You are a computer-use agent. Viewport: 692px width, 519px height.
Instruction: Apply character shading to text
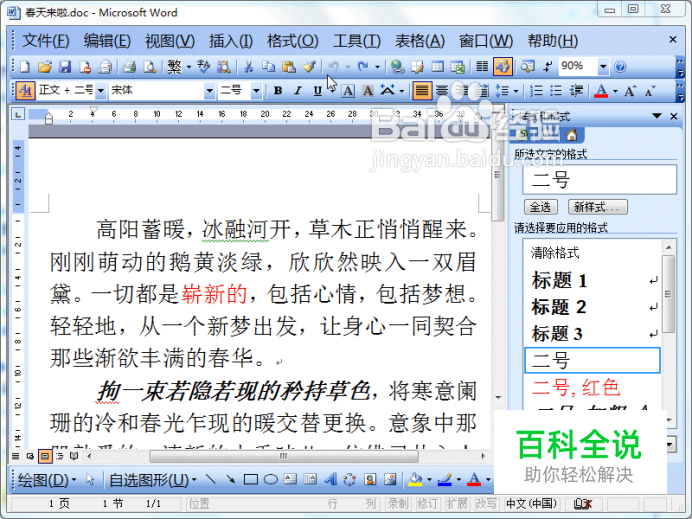(x=368, y=91)
